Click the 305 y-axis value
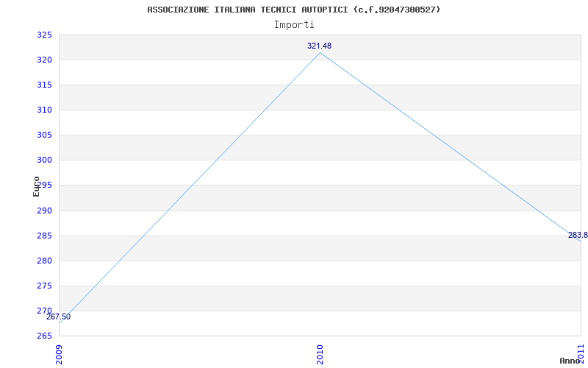The height and width of the screenshot is (368, 588). (x=44, y=135)
